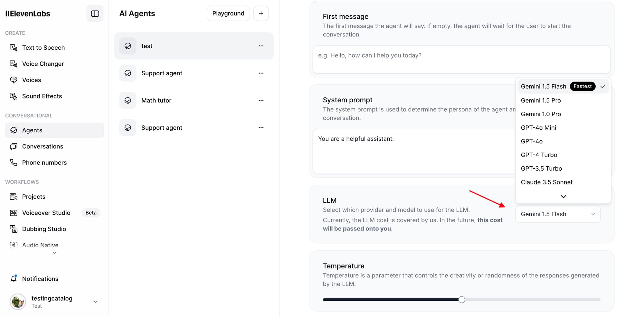Viewport: 644px width, 317px height.
Task: Open Conversations in the sidebar
Action: click(x=43, y=146)
